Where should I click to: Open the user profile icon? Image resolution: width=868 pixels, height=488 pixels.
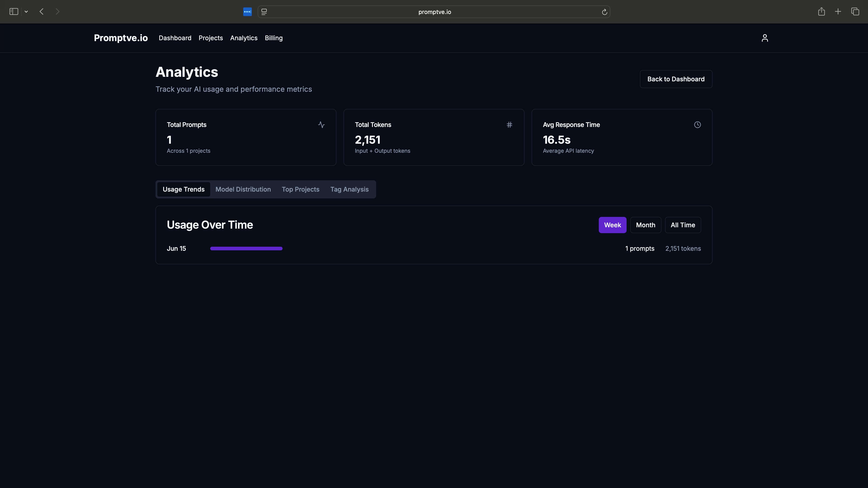coord(764,38)
